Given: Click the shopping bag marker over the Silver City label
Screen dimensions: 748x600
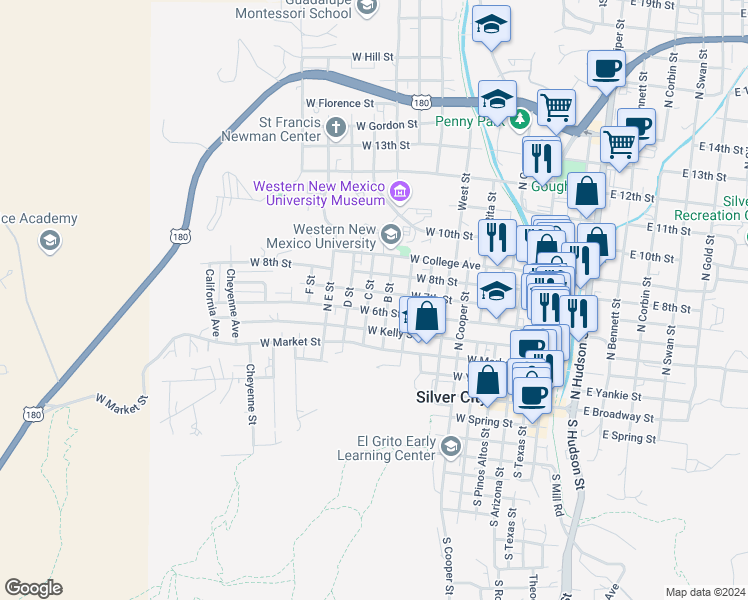Looking at the screenshot, I should [487, 380].
